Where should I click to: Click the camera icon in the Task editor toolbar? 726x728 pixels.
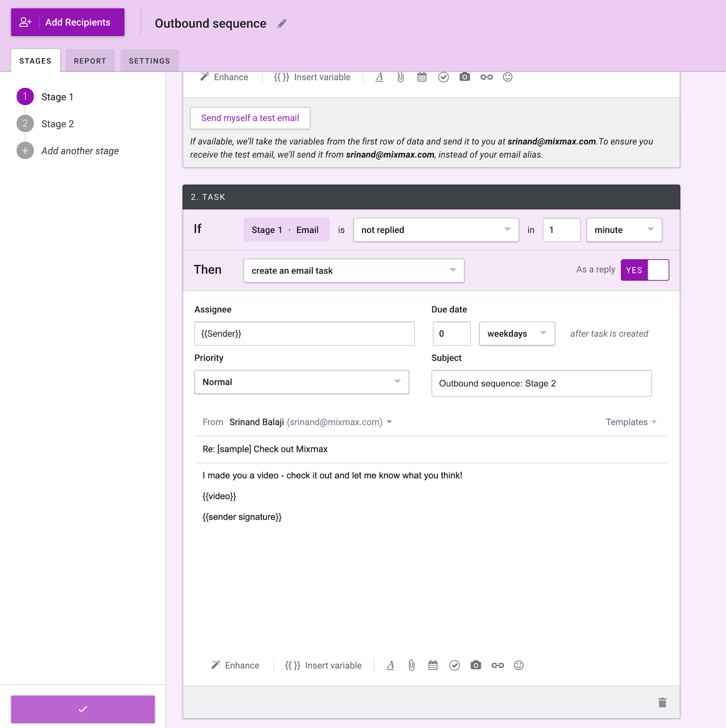pyautogui.click(x=476, y=665)
